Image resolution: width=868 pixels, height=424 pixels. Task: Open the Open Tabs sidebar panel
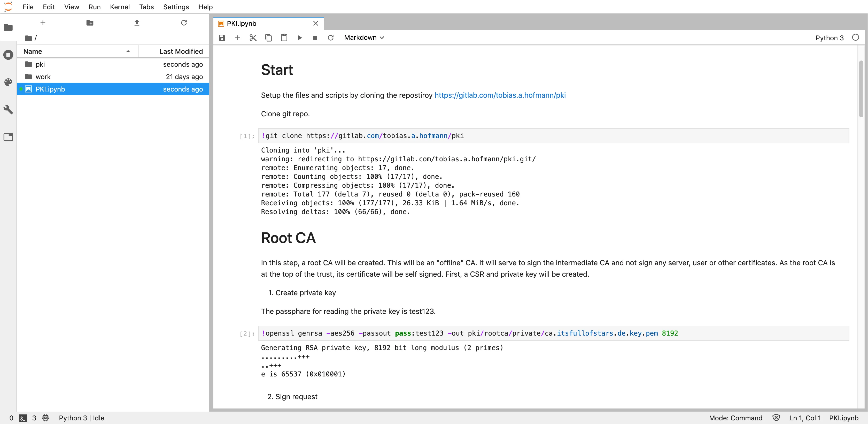point(8,137)
